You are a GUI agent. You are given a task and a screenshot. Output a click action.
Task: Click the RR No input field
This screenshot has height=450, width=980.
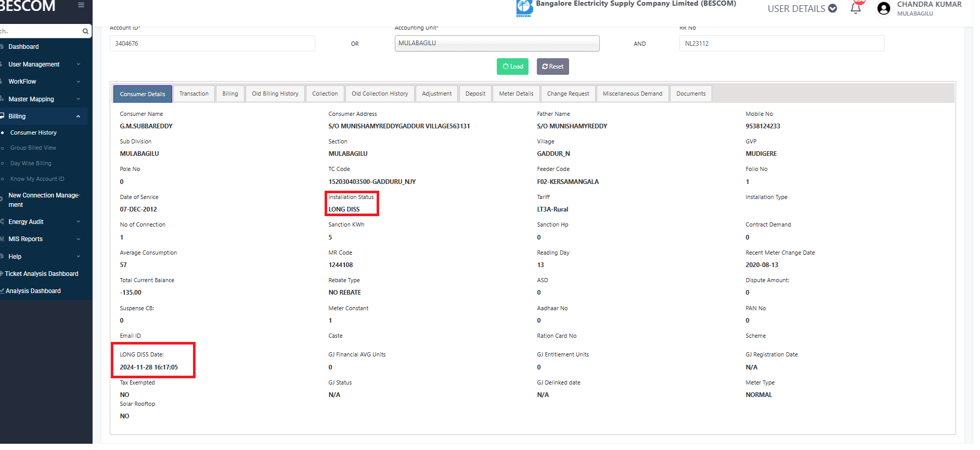coord(782,44)
